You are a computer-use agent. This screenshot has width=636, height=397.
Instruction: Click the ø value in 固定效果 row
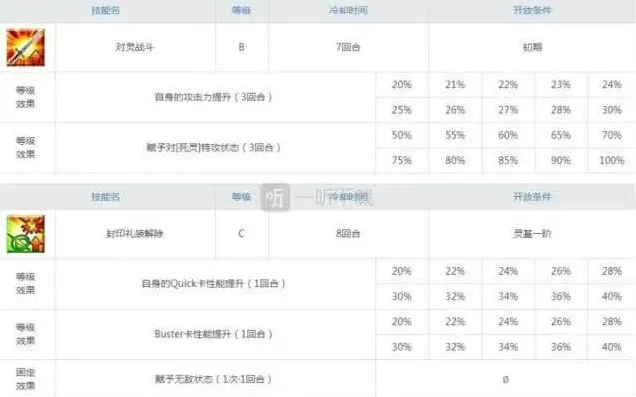(x=505, y=380)
